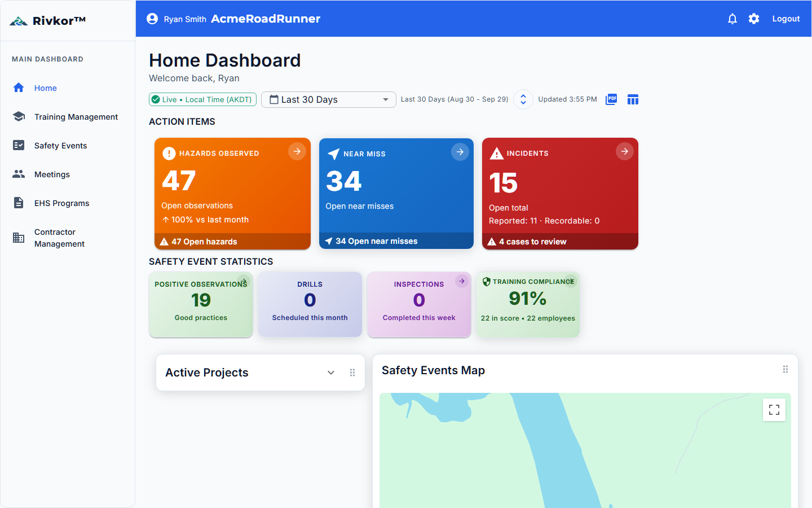This screenshot has width=812, height=508.
Task: Click the AcmeRoadRunner company name
Action: (266, 19)
